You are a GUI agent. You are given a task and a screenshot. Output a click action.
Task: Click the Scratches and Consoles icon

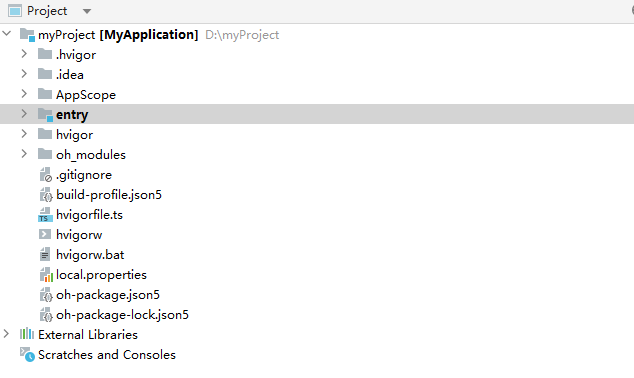tap(27, 355)
